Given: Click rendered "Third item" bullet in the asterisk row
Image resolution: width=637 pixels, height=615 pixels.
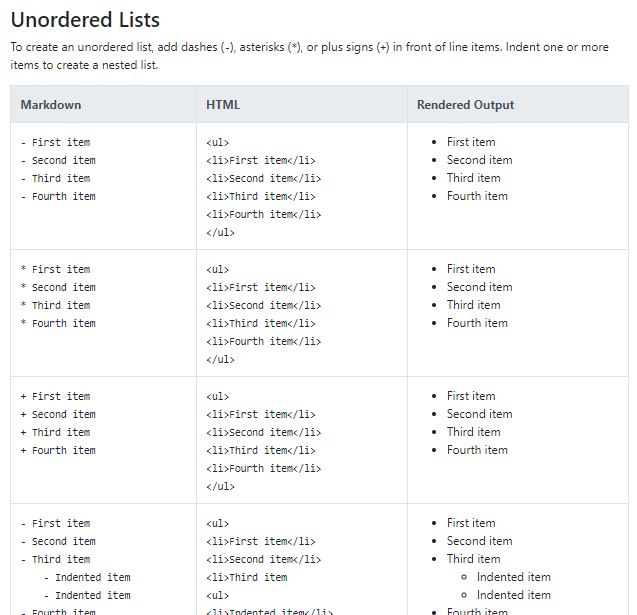Looking at the screenshot, I should (x=473, y=305).
